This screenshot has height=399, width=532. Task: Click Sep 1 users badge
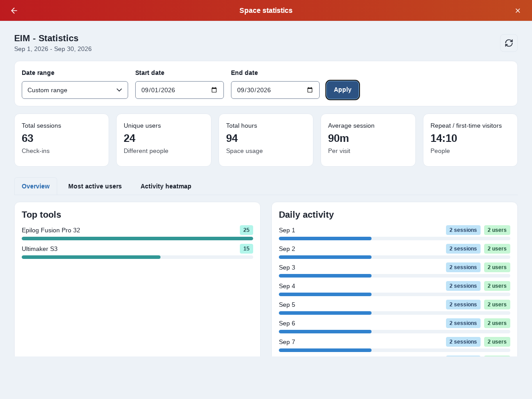point(497,230)
